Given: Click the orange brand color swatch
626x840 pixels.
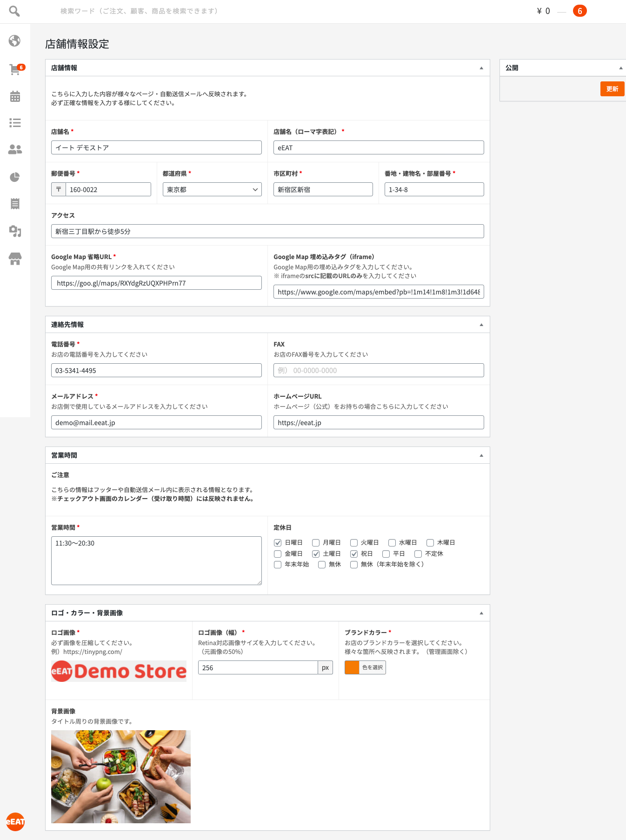Looking at the screenshot, I should 352,667.
